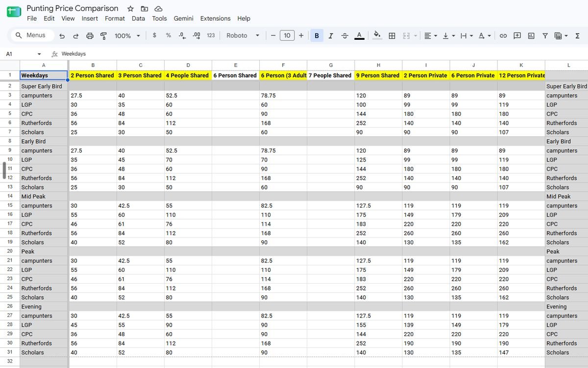588x368 pixels.
Task: Select column F header
Action: tap(283, 65)
